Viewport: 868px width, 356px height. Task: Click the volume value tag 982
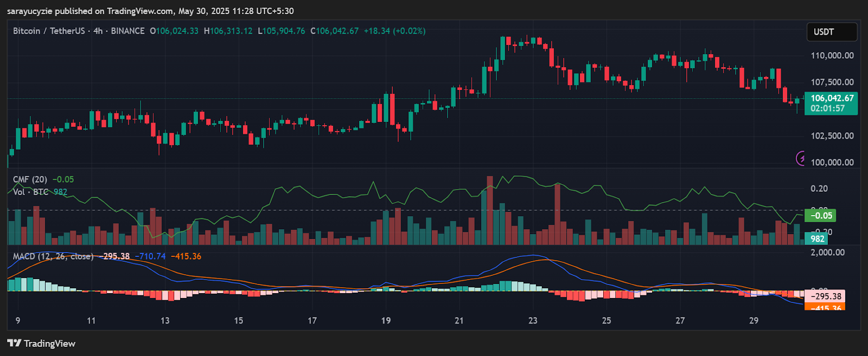pos(818,238)
